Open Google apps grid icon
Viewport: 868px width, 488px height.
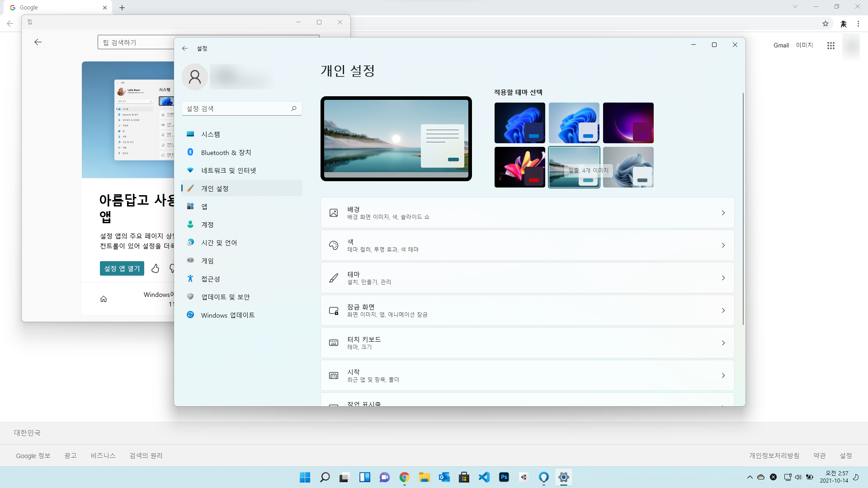coord(830,45)
